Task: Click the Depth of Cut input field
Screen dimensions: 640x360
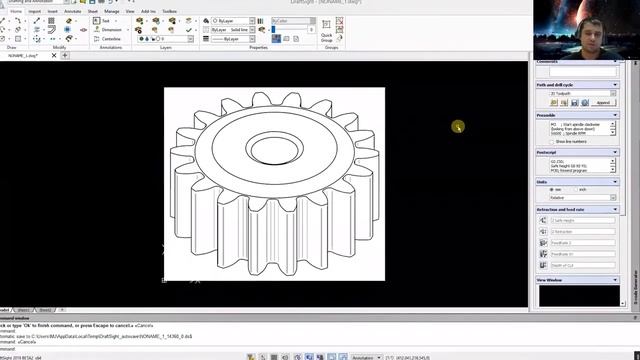Action: 583,265
